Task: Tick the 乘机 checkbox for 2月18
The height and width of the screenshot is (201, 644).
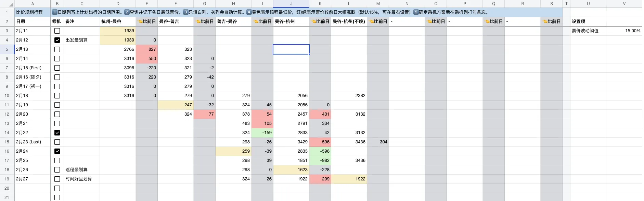Action: point(57,96)
